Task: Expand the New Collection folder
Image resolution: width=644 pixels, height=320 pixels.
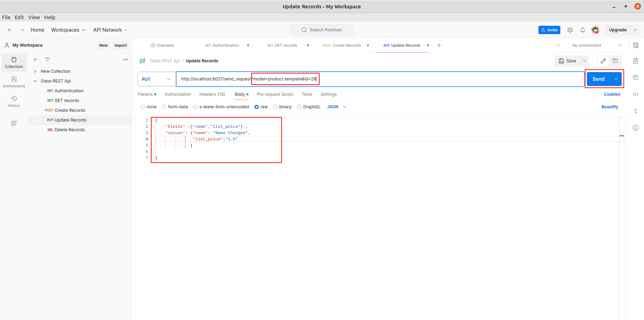Action: pyautogui.click(x=35, y=71)
